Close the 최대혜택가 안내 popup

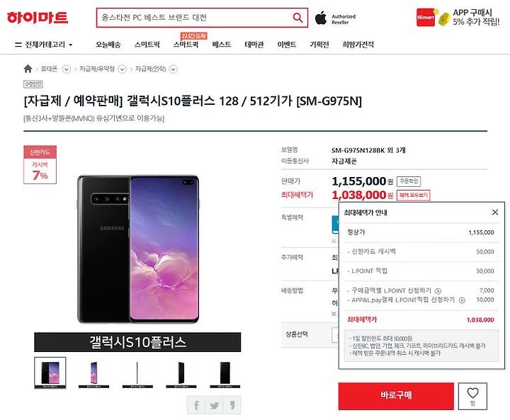pos(495,212)
